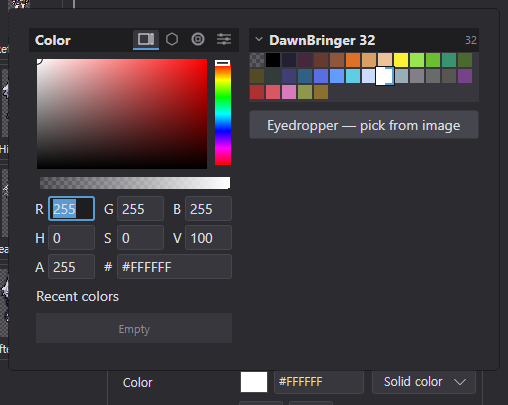Open the Solid color dropdown
The image size is (508, 405).
pos(424,382)
